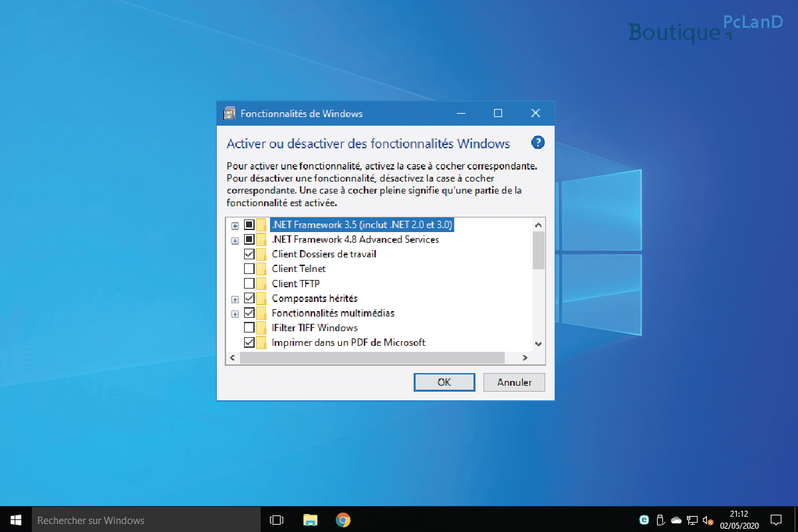798x532 pixels.
Task: Open the muted volume icon in system tray
Action: coord(707,520)
